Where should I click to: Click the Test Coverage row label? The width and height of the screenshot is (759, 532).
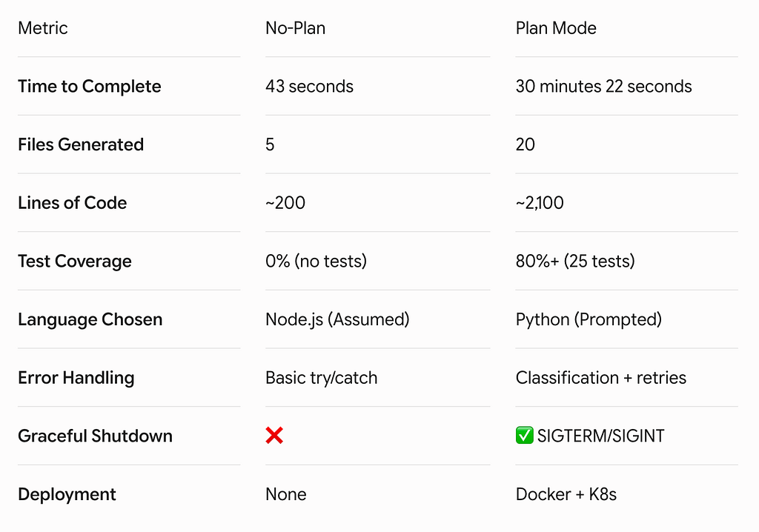75,262
